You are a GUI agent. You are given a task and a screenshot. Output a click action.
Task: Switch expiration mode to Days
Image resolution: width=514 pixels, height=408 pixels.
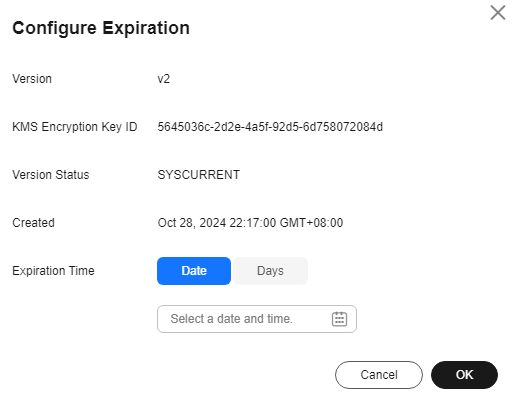(270, 271)
